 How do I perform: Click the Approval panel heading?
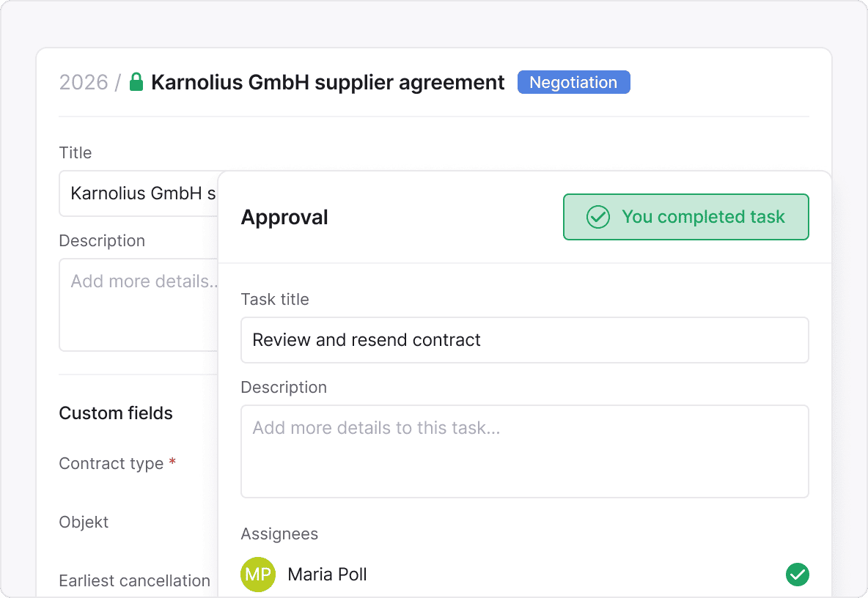pos(284,217)
